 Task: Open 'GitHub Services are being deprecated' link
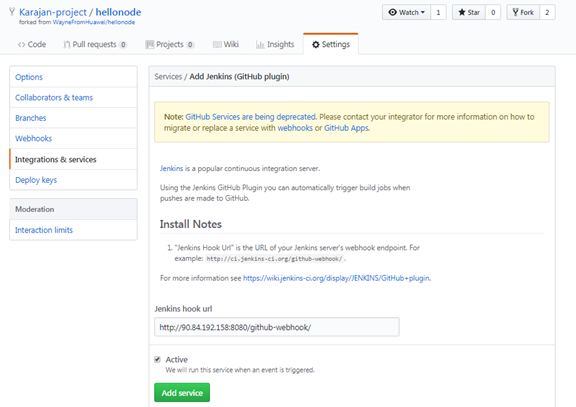(251, 117)
